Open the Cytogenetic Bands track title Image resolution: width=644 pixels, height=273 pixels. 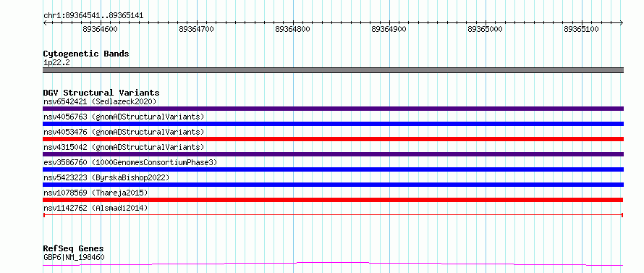(86, 54)
